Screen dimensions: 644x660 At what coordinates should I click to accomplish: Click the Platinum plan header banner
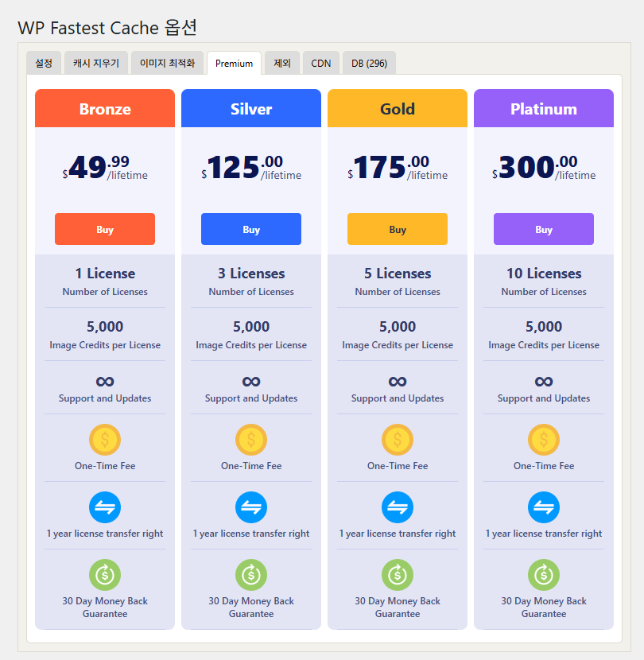[544, 108]
